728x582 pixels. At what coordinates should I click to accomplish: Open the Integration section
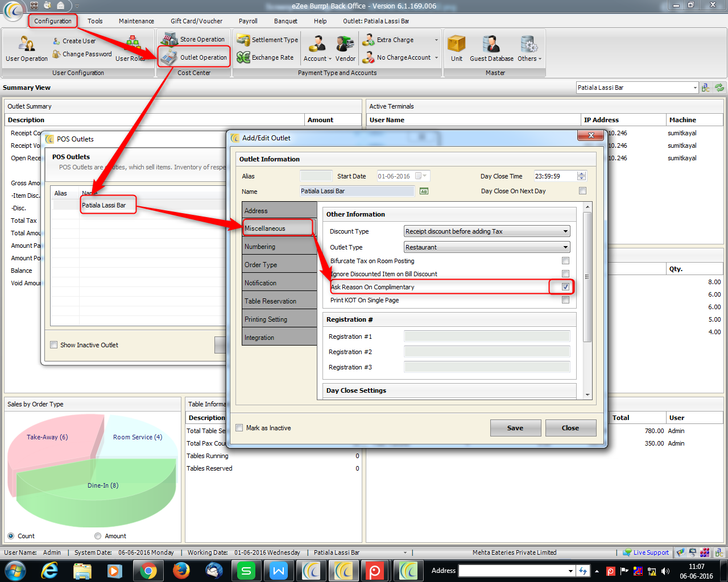[279, 338]
